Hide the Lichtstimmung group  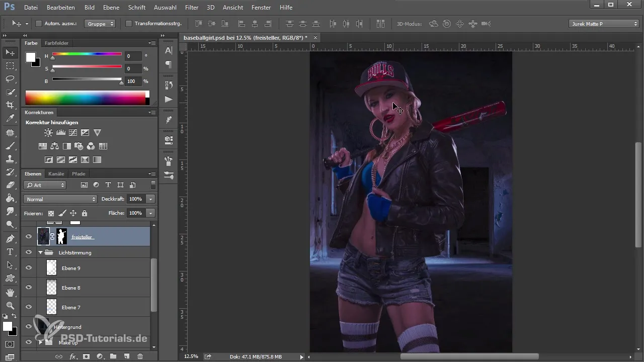[x=29, y=252]
